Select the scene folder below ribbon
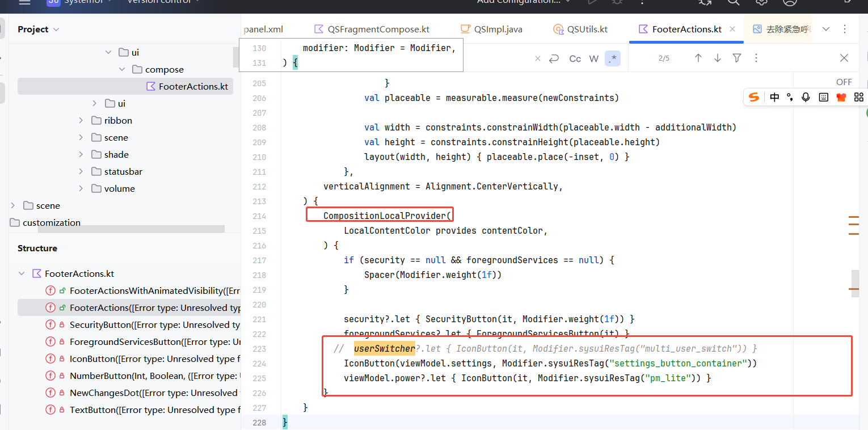Screen dimensions: 868x430 click(x=116, y=137)
